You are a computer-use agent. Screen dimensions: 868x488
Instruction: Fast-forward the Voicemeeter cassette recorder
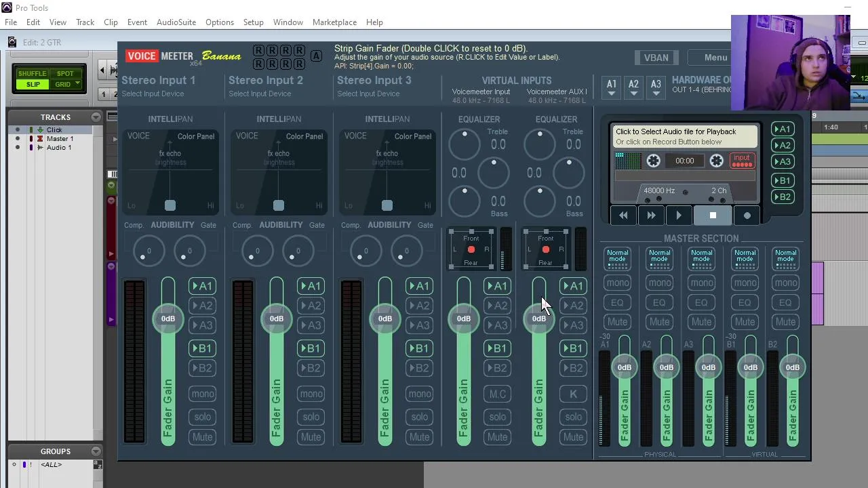651,216
